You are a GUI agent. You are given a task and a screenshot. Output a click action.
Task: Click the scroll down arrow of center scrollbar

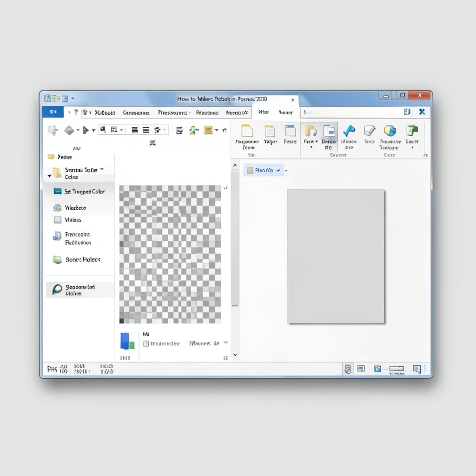click(x=235, y=355)
